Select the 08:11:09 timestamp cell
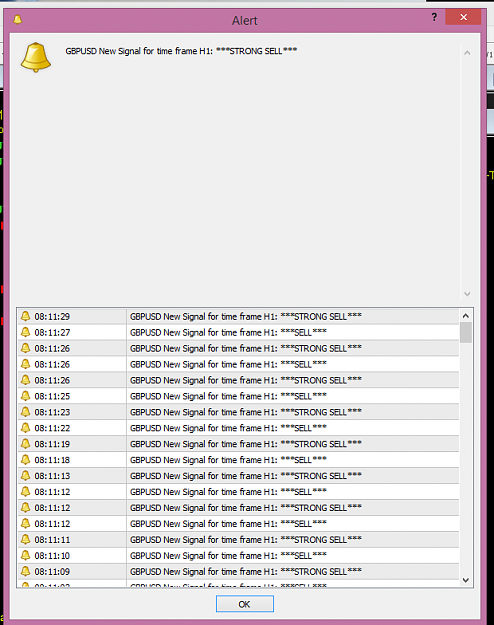The height and width of the screenshot is (625, 494). click(x=72, y=572)
